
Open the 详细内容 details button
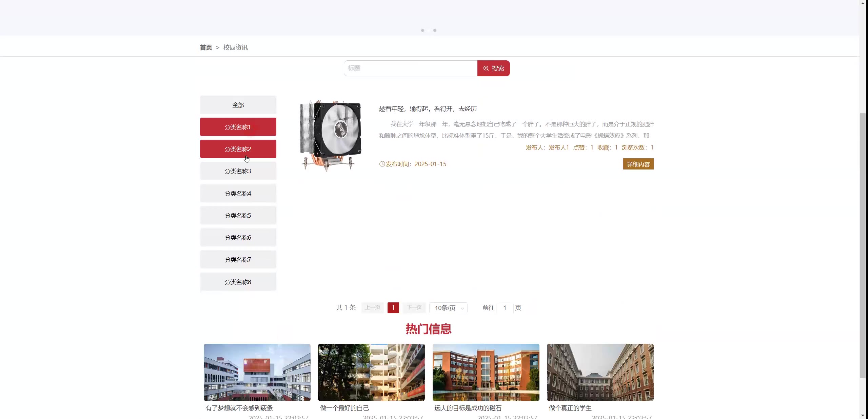(x=638, y=164)
